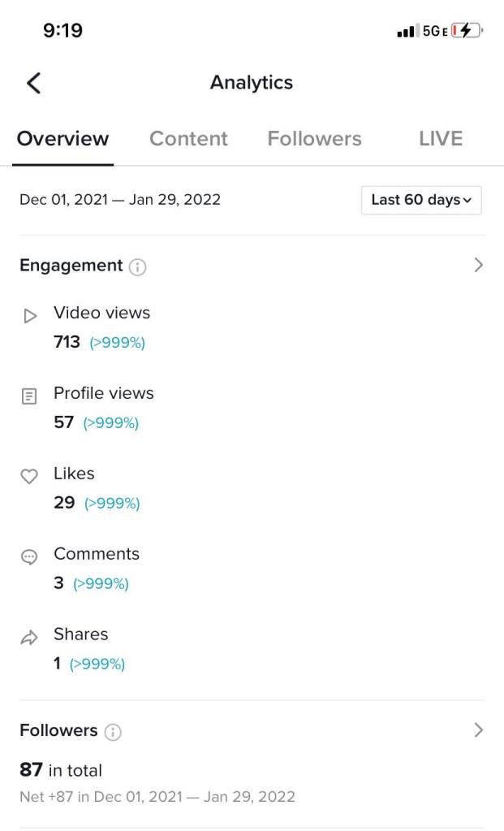Tap the battery charging indicator
Screen dimensions: 504x831
467,31
